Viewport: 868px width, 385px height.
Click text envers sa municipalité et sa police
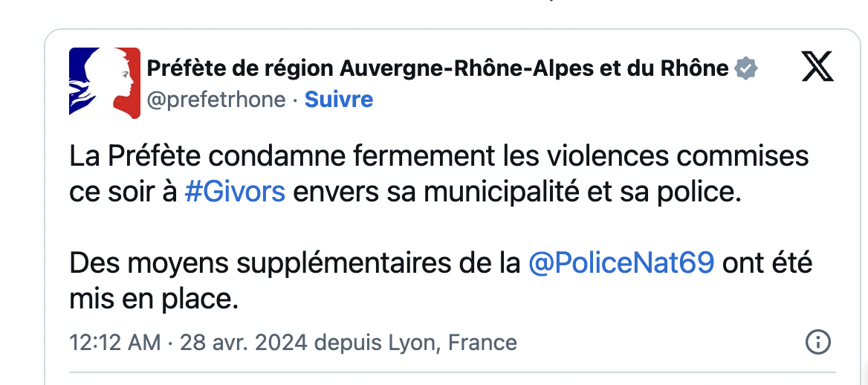[516, 192]
